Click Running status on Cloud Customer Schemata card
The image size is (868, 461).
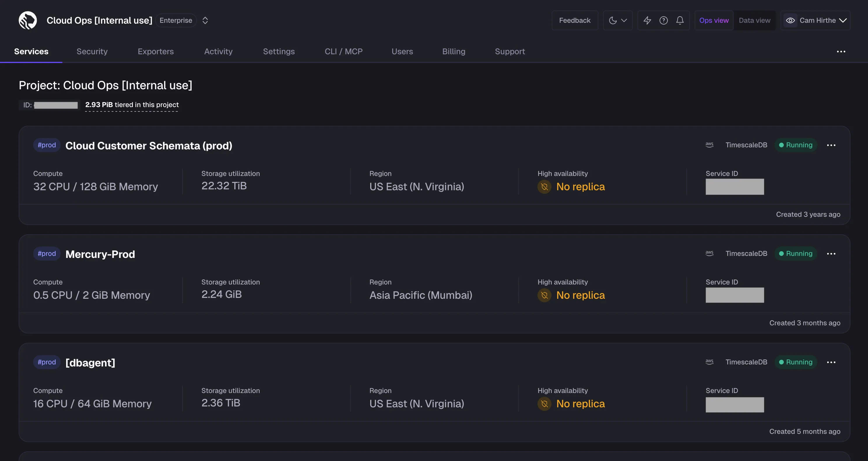coord(795,145)
